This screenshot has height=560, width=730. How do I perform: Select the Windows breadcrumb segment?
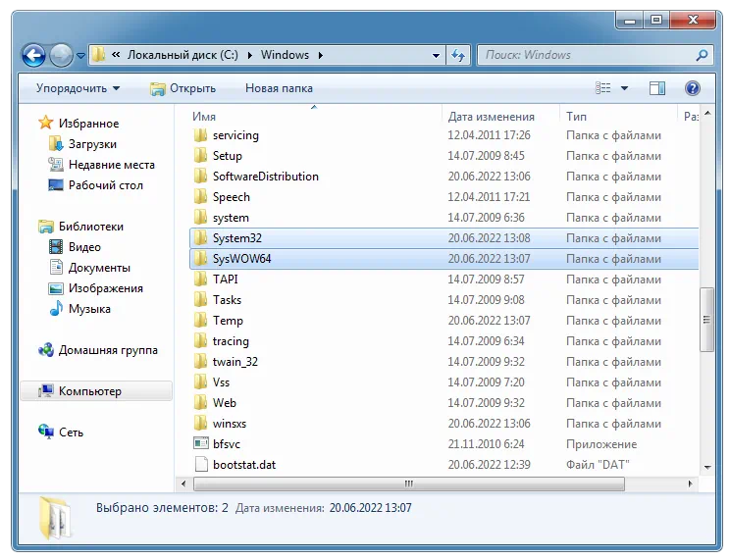coord(285,55)
